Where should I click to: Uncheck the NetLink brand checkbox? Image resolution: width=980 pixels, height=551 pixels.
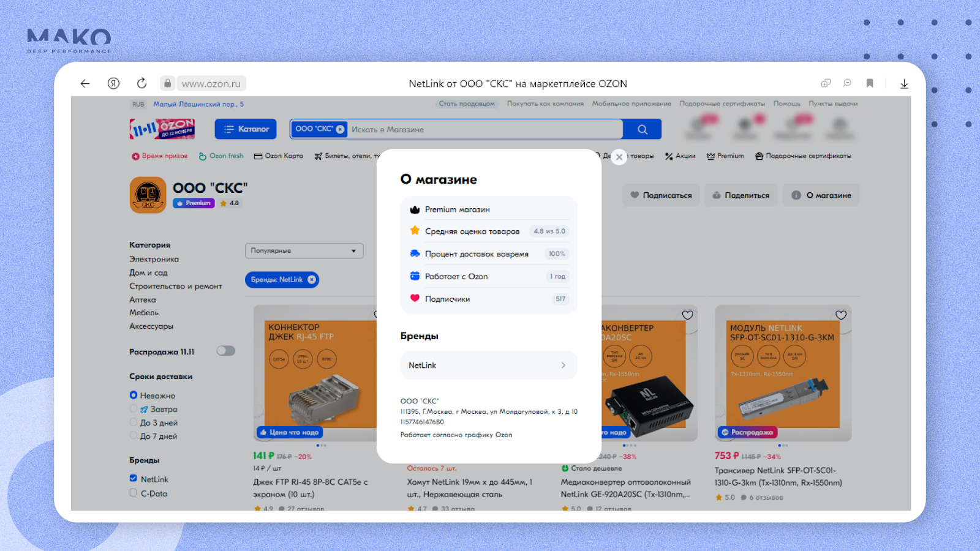pos(134,479)
